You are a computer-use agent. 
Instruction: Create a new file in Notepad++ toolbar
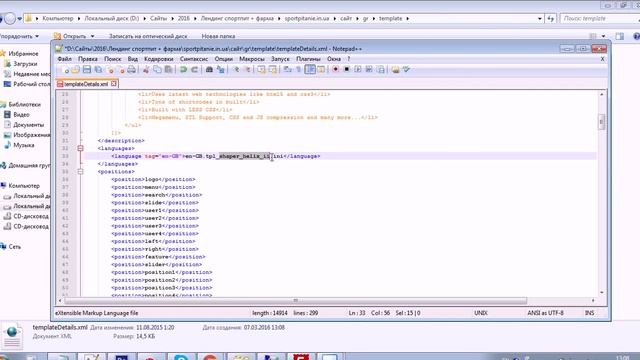point(65,70)
